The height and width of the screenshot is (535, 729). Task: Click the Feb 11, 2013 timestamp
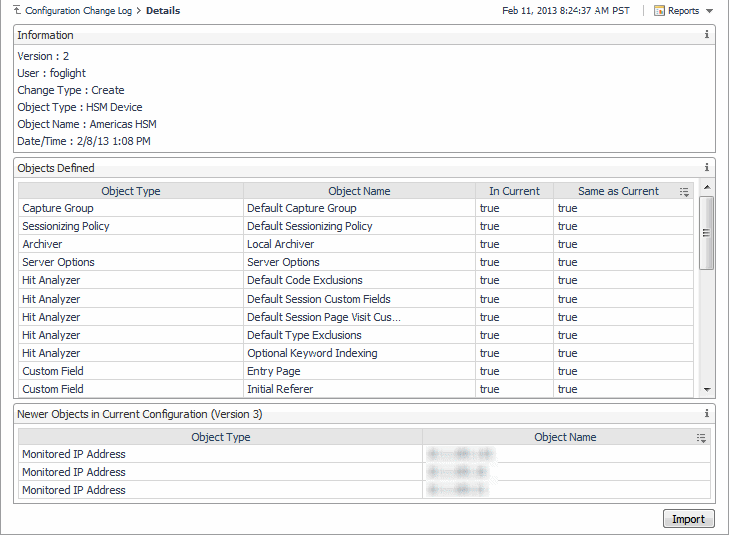coord(566,11)
